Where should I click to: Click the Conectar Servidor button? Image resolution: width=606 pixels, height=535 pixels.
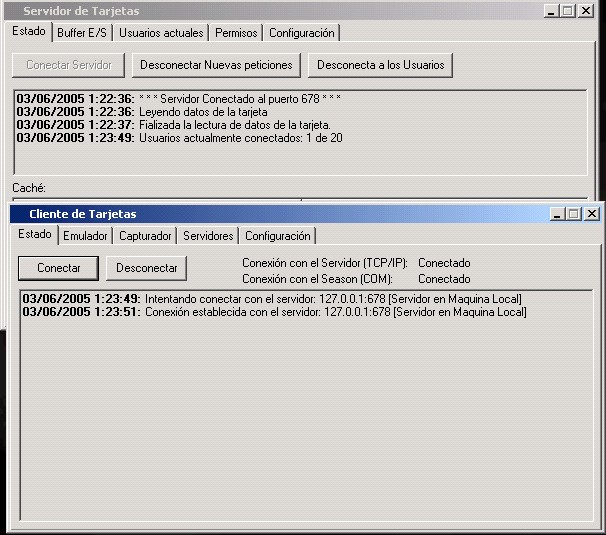click(x=69, y=65)
